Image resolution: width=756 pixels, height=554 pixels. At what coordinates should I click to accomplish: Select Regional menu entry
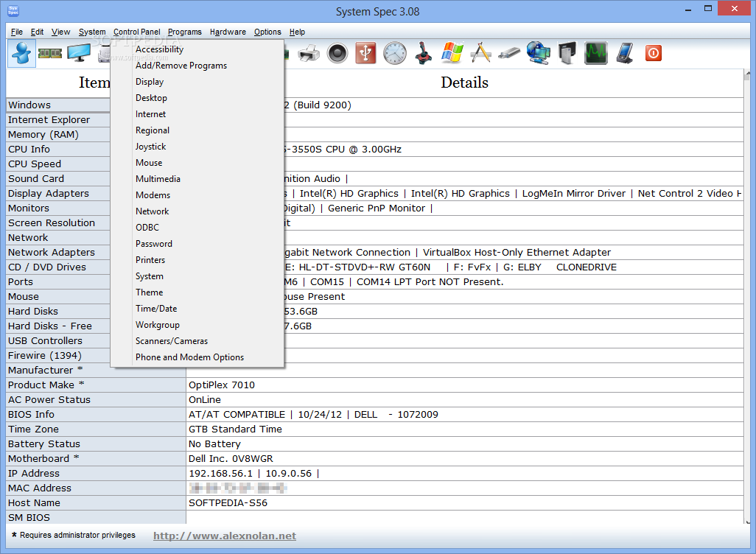tap(197, 130)
